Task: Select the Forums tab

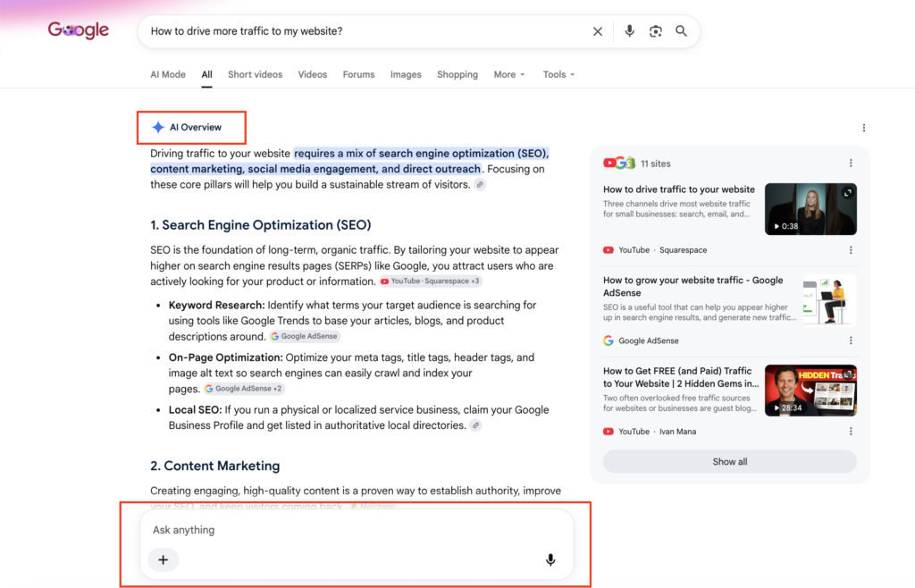Action: 359,75
